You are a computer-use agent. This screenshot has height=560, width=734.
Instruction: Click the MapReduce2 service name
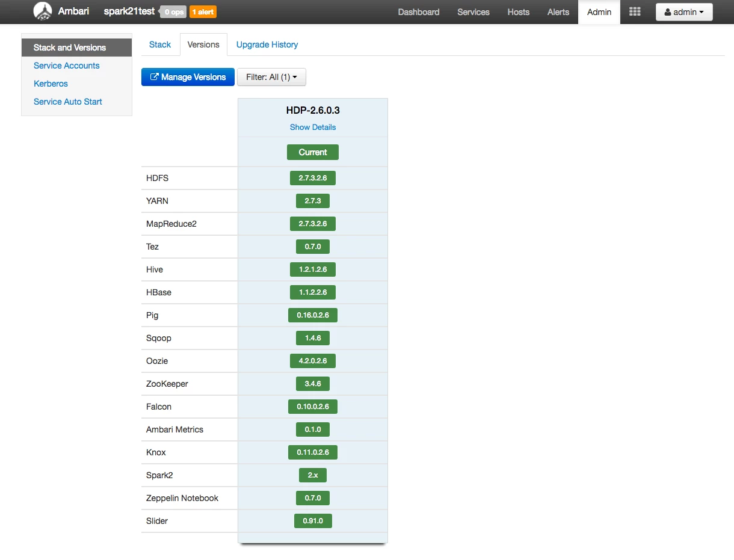(x=171, y=224)
